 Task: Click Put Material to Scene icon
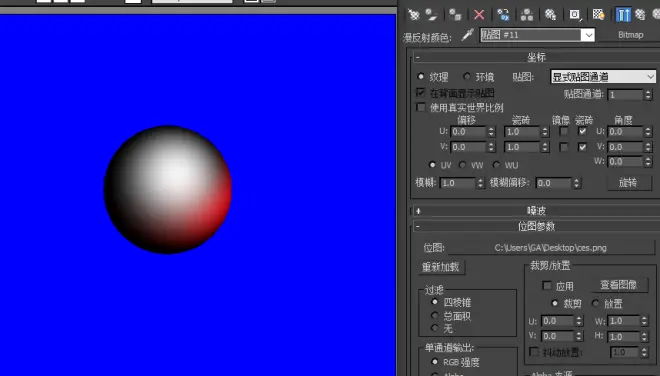pyautogui.click(x=431, y=15)
